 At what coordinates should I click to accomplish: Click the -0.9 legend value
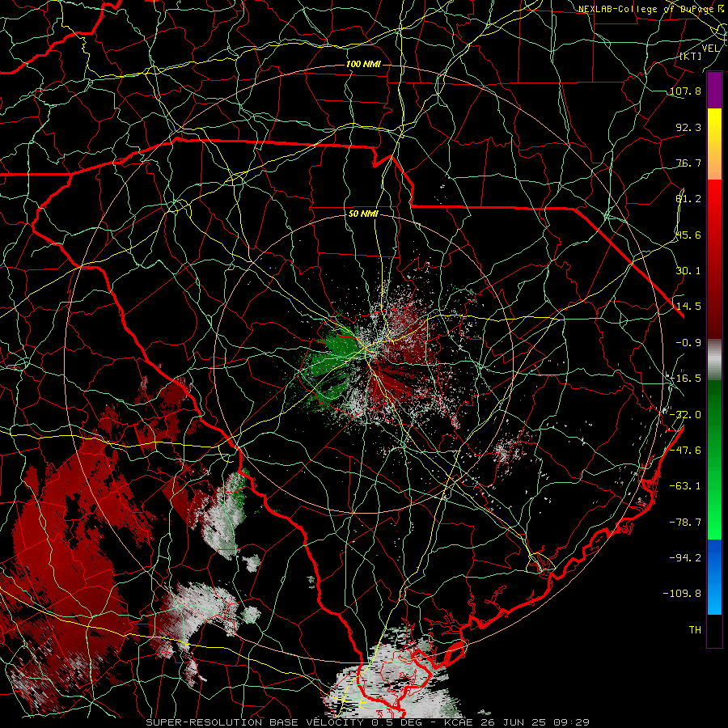tap(688, 343)
